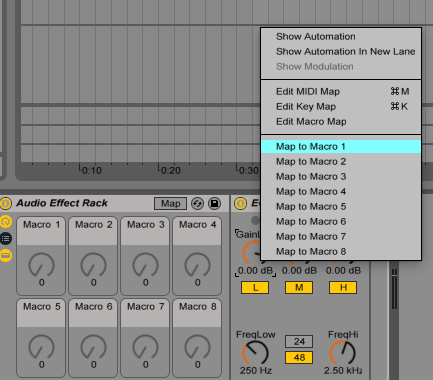
Task: Toggle Audio Effect Rack device activator
Action: point(6,203)
